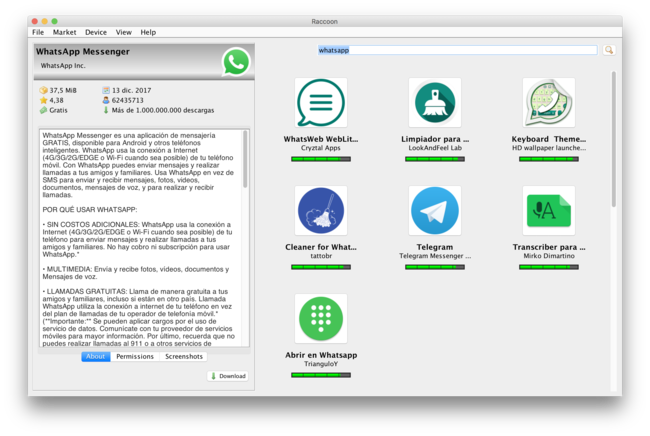Click the calendar icon by 13 dic. 2017
The height and width of the screenshot is (436, 650).
coord(106,90)
